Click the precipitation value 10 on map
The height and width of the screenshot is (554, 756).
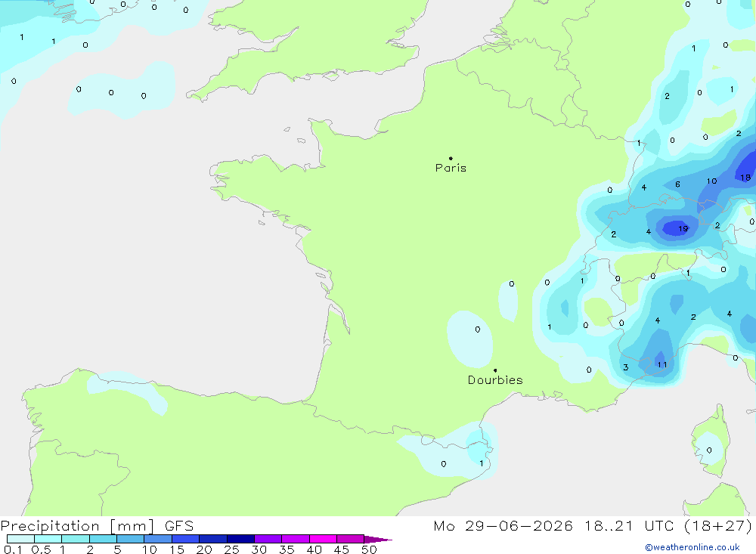[711, 181]
